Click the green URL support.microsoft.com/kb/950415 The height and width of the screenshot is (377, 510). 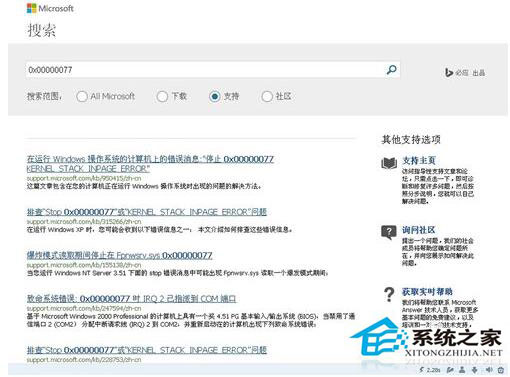point(84,178)
